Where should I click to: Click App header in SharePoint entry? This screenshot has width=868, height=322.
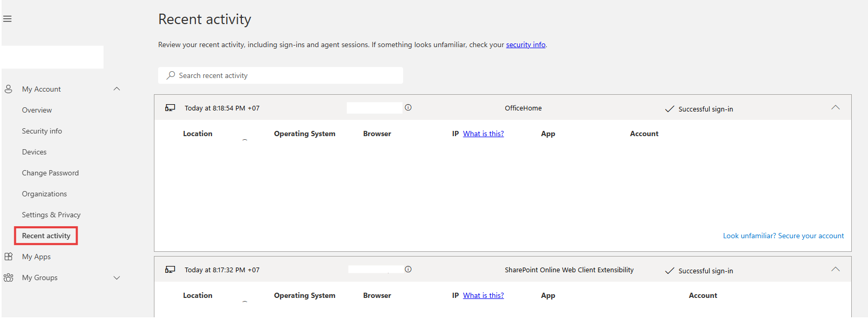[x=548, y=295]
